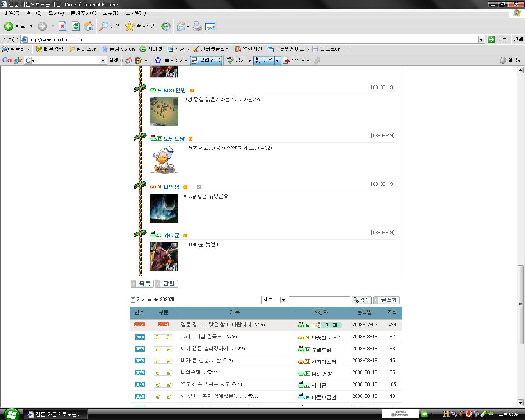525x420 pixels.
Task: Click the Refresh page icon
Action: click(75, 26)
